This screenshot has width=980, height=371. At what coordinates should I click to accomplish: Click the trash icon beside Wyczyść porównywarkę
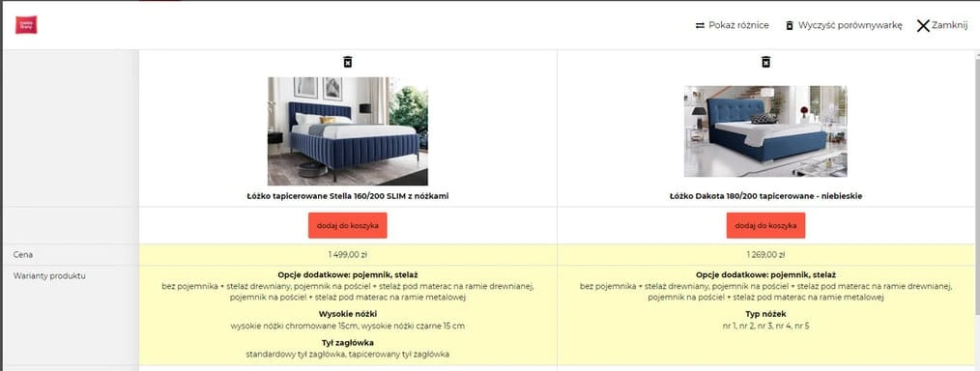pos(790,26)
